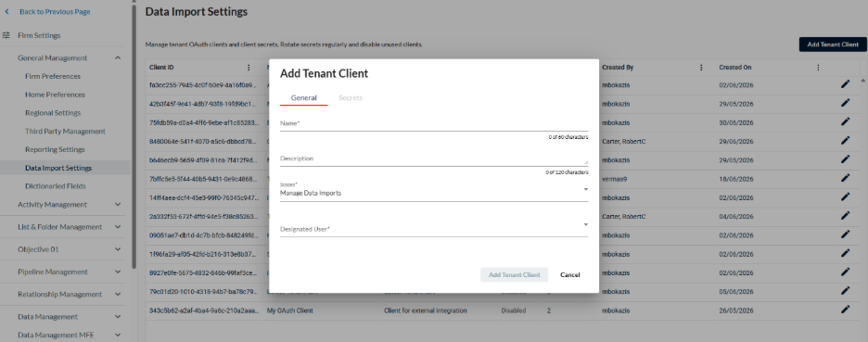Click Back to Previous Page link
The width and height of the screenshot is (868, 342).
55,12
